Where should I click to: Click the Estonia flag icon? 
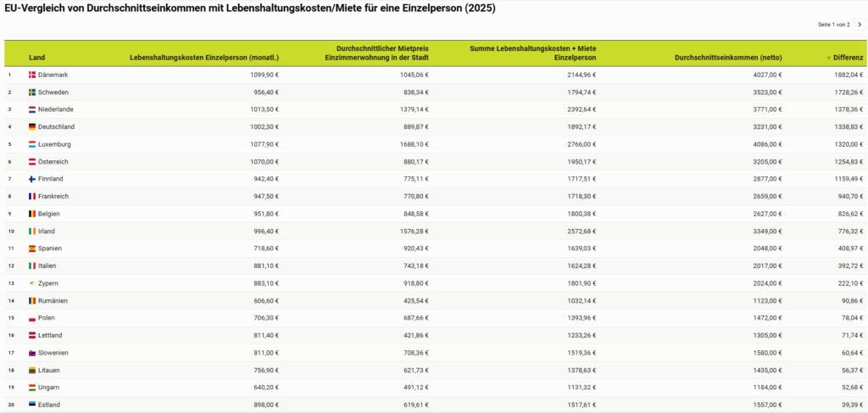point(32,405)
